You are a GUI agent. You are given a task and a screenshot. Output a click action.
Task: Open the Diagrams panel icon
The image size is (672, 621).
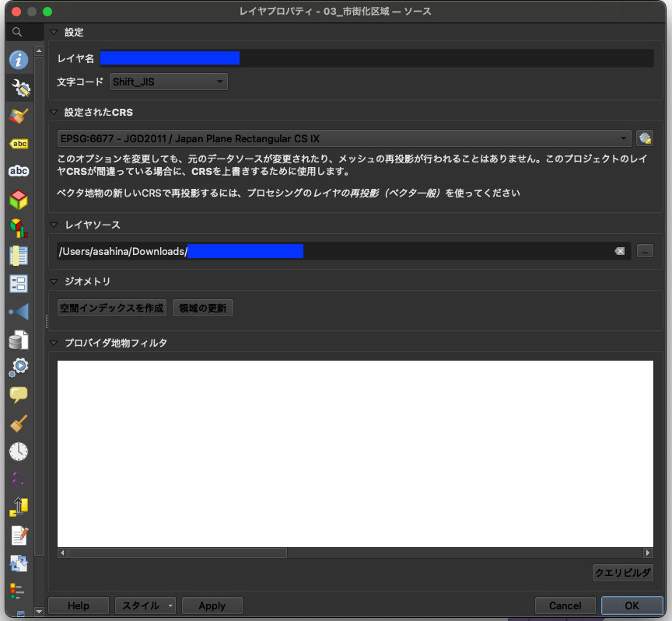pyautogui.click(x=19, y=228)
